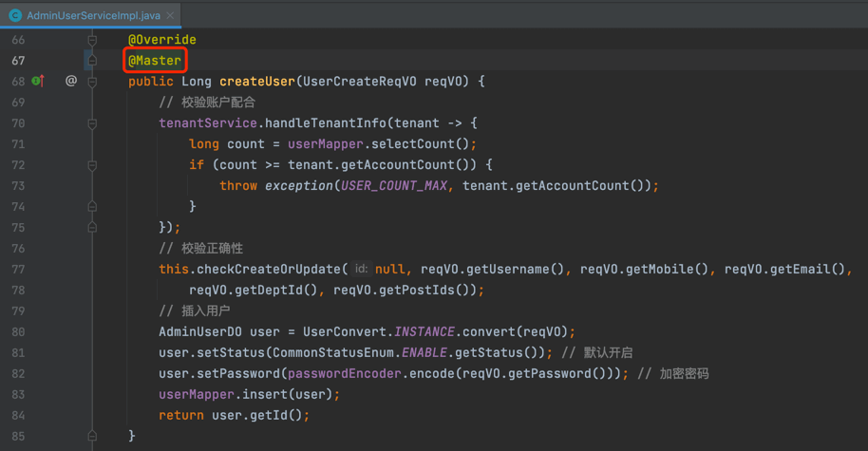Toggle the code fold marker on line 70

pos(92,123)
